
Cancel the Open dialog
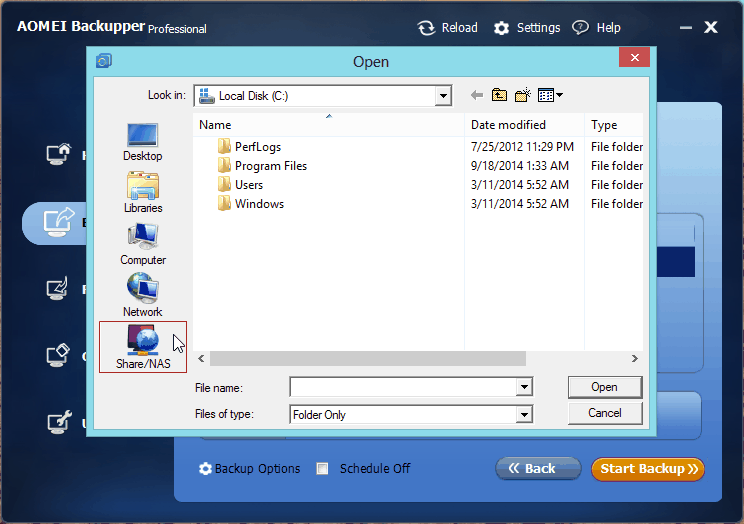click(604, 413)
